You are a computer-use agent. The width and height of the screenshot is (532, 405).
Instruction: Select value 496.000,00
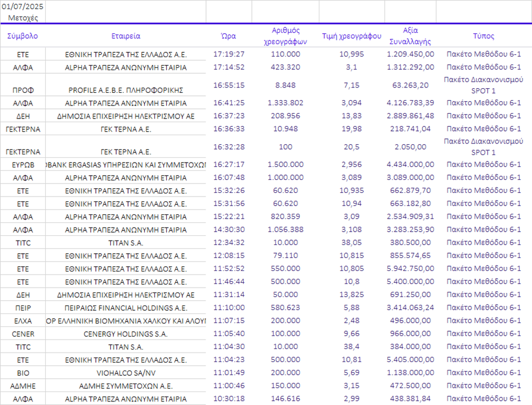(x=410, y=320)
